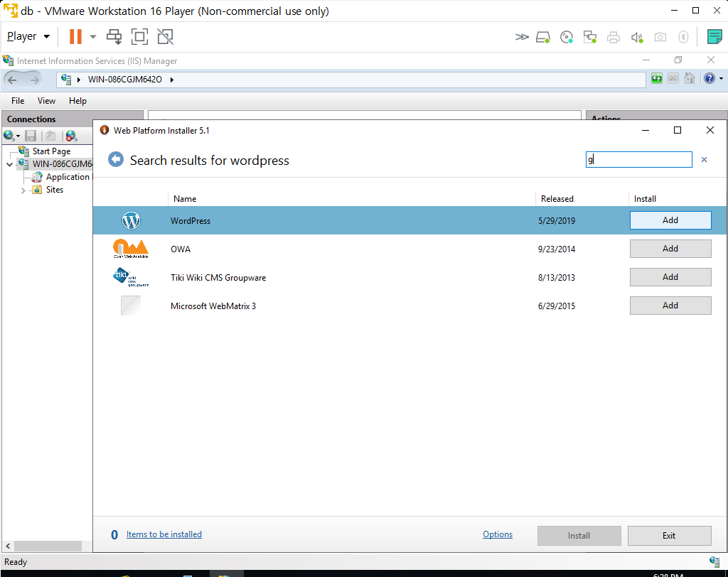Click the Connections panel horizontal scrollbar left arrow
The height and width of the screenshot is (577, 728).
(8, 546)
